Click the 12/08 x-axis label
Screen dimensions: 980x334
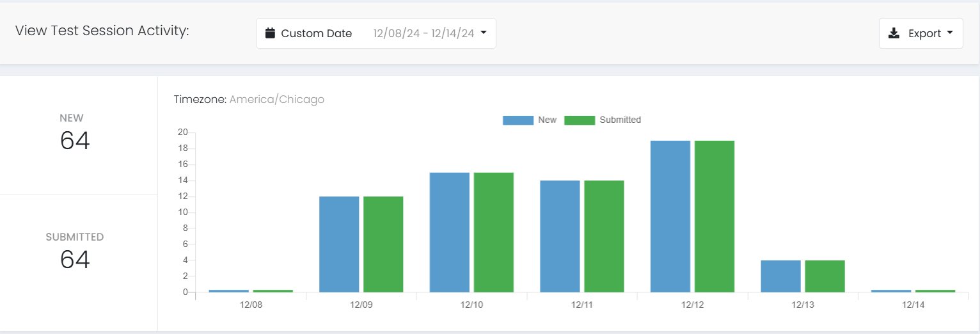[x=251, y=305]
